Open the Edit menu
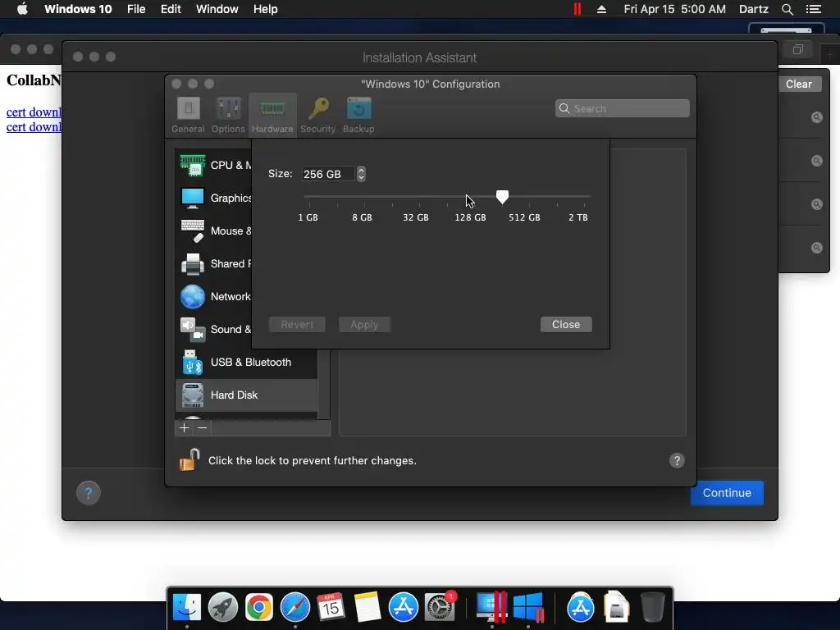This screenshot has height=630, width=840. point(171,9)
